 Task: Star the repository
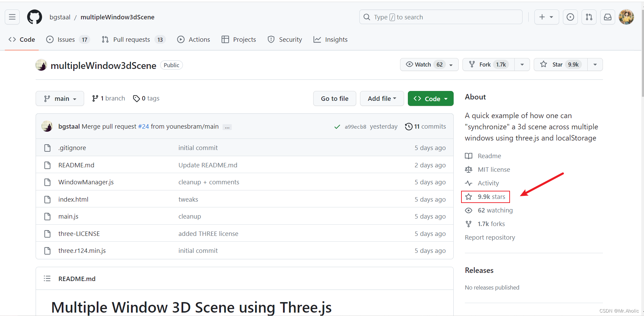coord(561,64)
